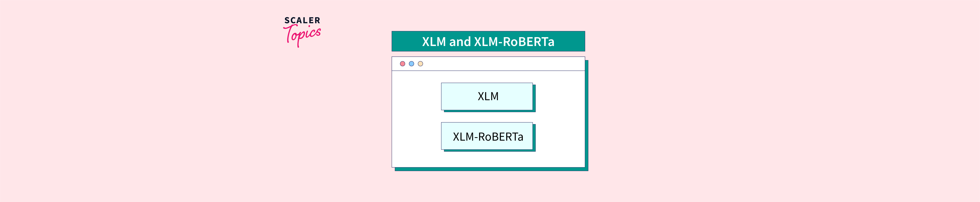Viewport: 980px width, 202px height.
Task: Click the word 'and' in the teal banner
Action: tap(460, 42)
